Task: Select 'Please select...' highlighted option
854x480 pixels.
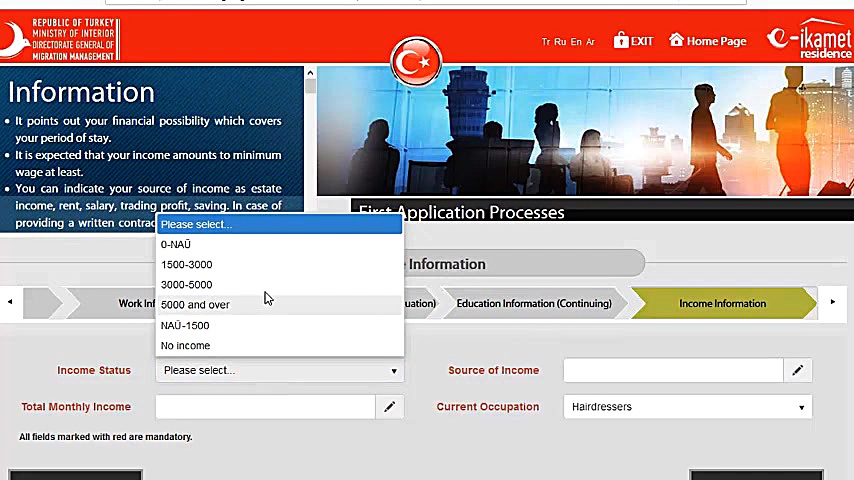Action: 279,224
